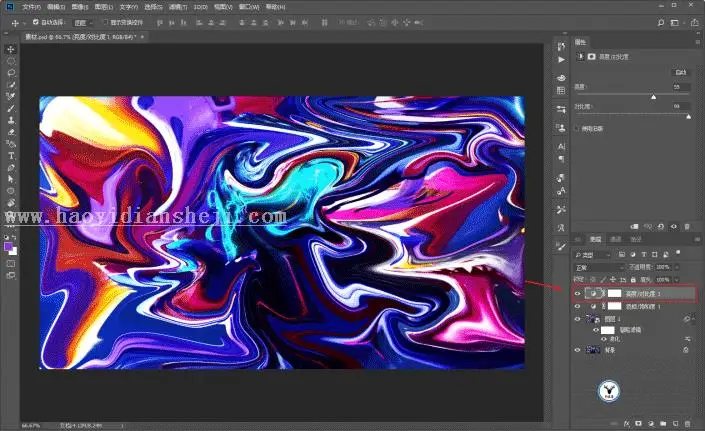Image resolution: width=705 pixels, height=431 pixels.
Task: Open the 文件(F) menu
Action: [x=31, y=7]
